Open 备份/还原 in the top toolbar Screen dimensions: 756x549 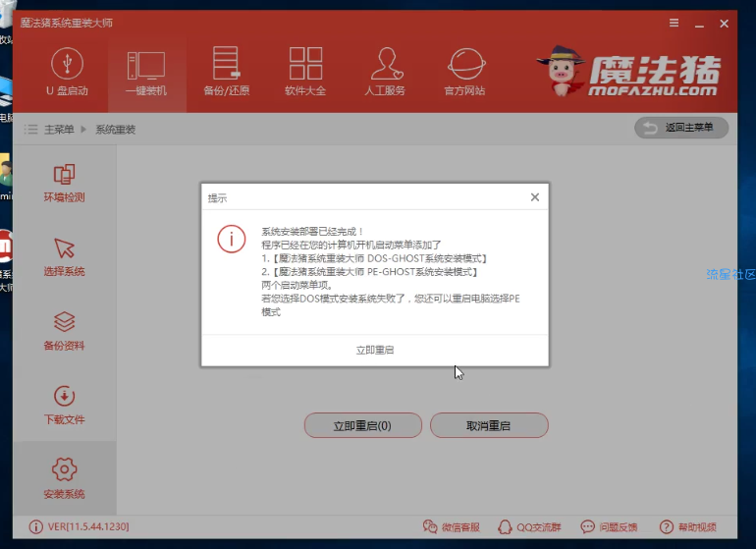(x=226, y=72)
